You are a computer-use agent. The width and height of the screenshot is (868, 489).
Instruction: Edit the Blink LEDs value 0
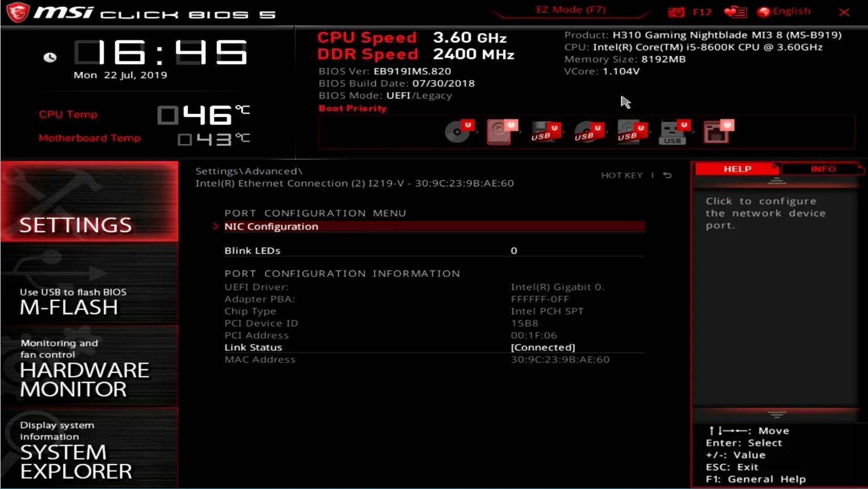514,251
